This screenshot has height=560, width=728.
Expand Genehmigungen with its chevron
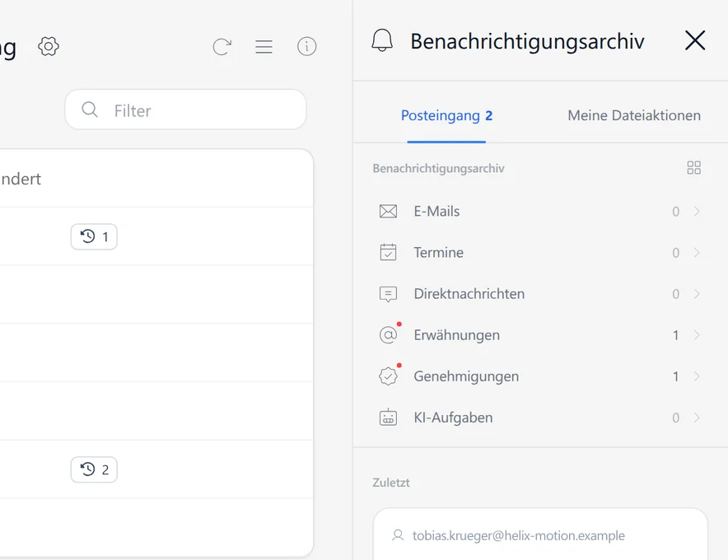click(x=697, y=376)
